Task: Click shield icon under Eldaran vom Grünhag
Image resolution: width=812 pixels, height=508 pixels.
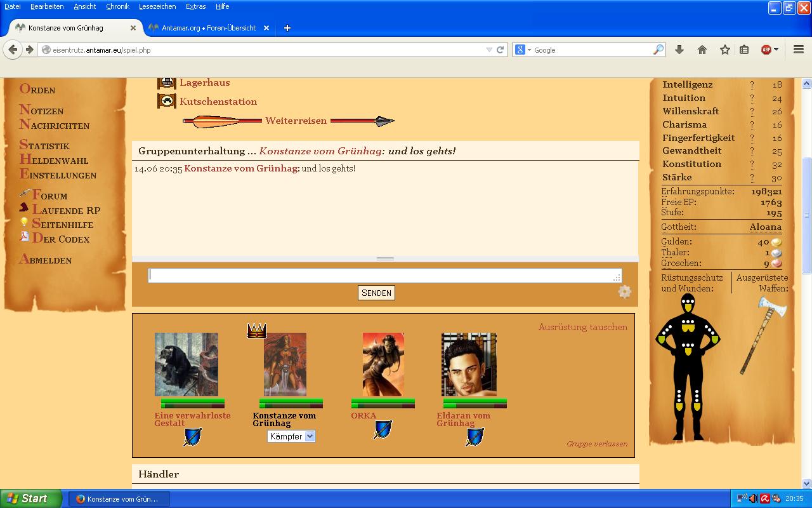Action: pyautogui.click(x=475, y=437)
